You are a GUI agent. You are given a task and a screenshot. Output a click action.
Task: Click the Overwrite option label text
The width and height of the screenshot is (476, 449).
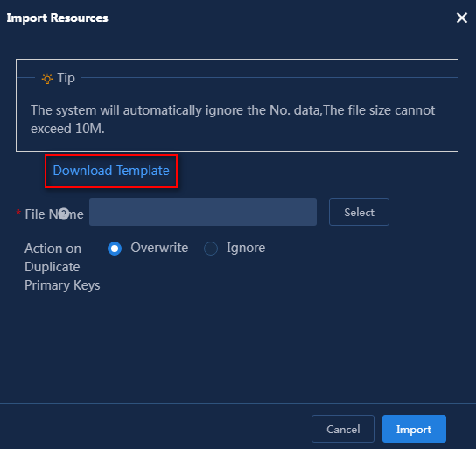159,248
